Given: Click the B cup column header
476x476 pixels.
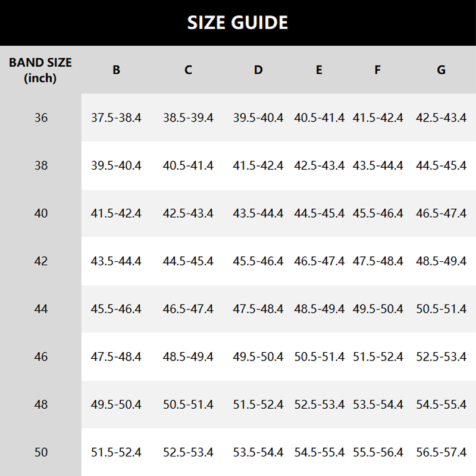Looking at the screenshot, I should 116,70.
